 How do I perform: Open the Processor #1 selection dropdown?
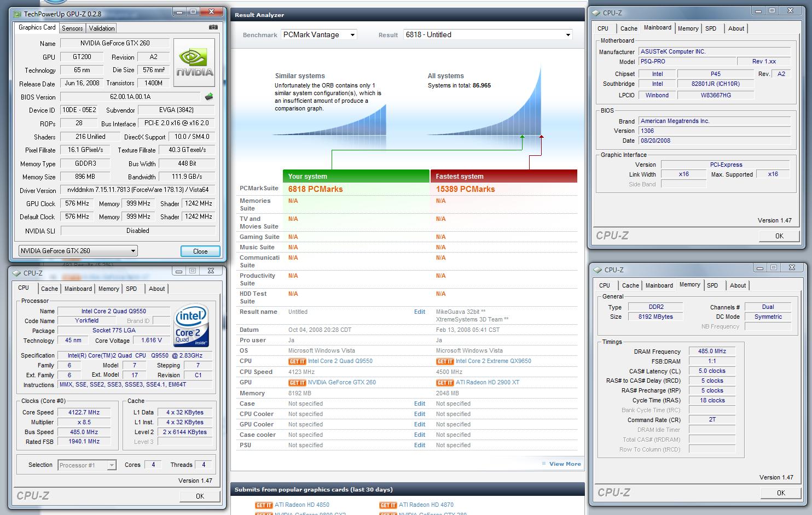coord(88,465)
